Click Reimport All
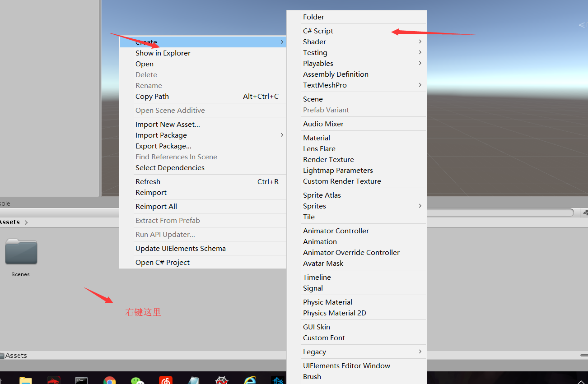The height and width of the screenshot is (384, 588). [x=156, y=206]
